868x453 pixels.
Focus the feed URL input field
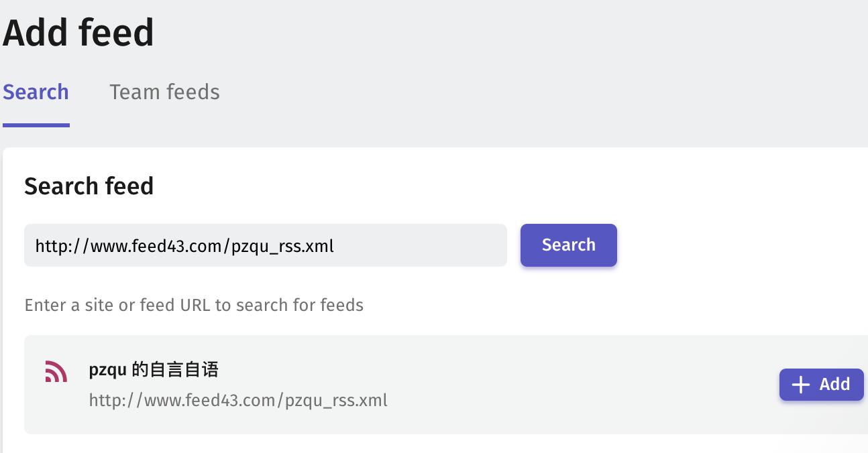pyautogui.click(x=416, y=245)
